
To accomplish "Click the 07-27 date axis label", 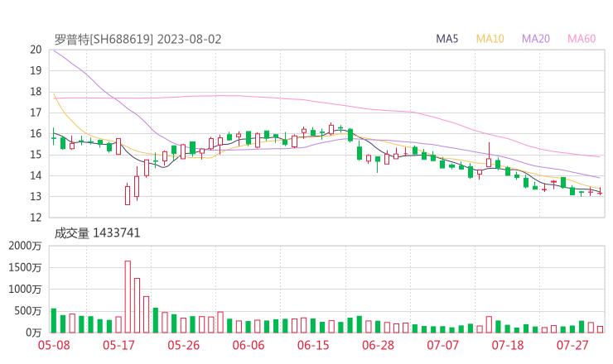I will click(572, 345).
